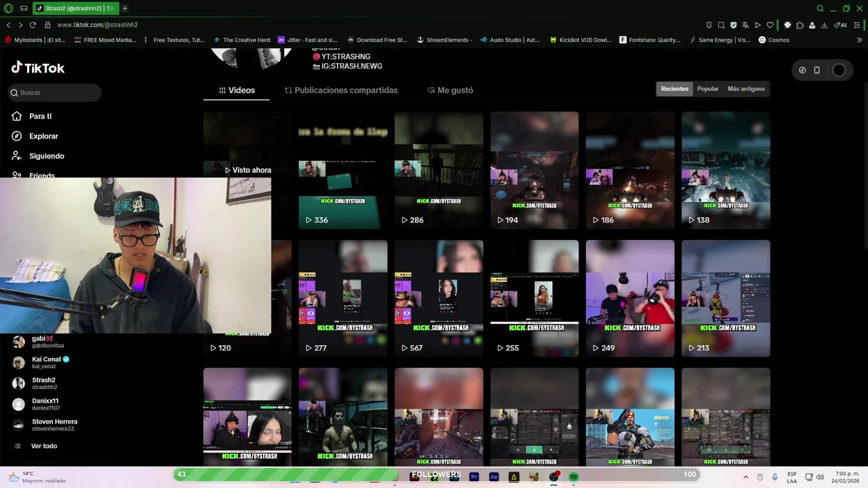Viewport: 868px width, 488px height.
Task: Open Spotify from the taskbar
Action: [x=573, y=477]
